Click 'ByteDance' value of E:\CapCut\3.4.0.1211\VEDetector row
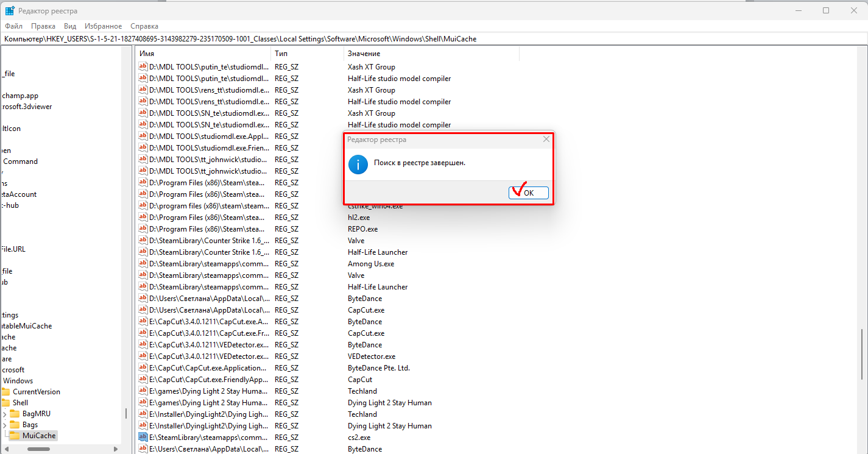The width and height of the screenshot is (868, 454). (365, 345)
